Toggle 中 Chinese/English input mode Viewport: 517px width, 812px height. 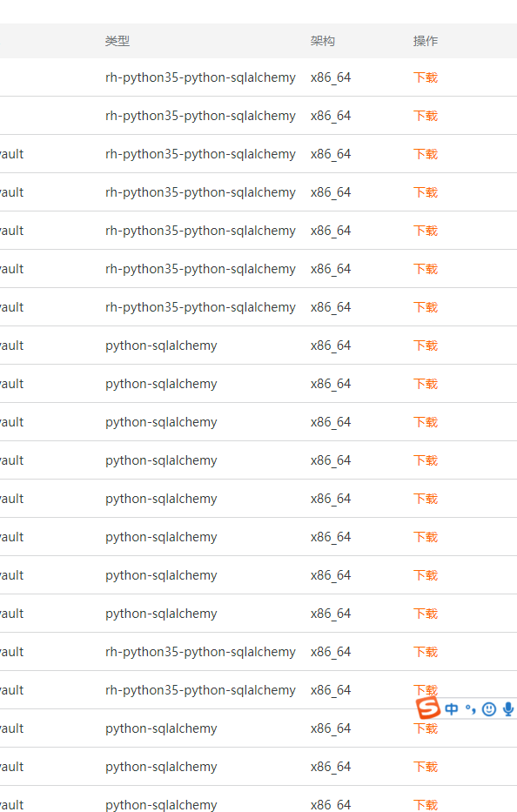pyautogui.click(x=452, y=708)
